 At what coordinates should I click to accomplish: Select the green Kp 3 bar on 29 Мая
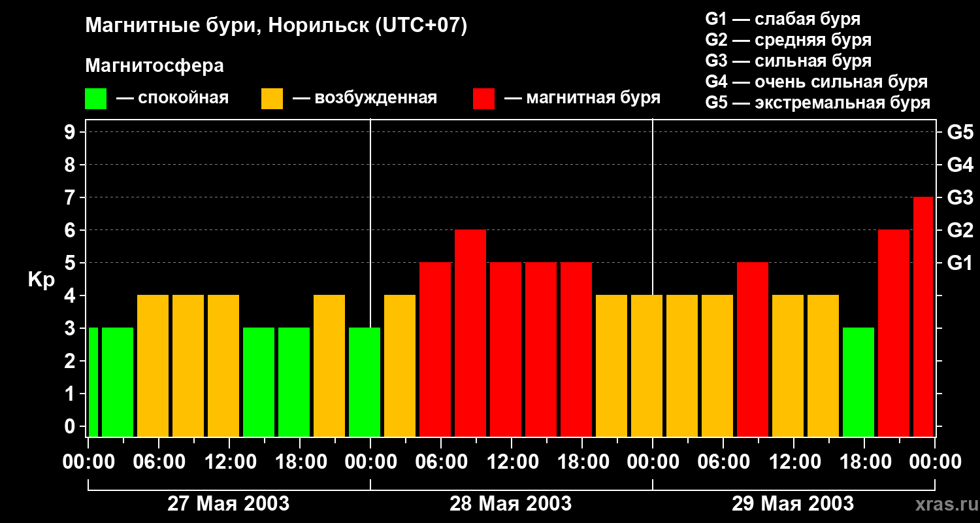[858, 382]
